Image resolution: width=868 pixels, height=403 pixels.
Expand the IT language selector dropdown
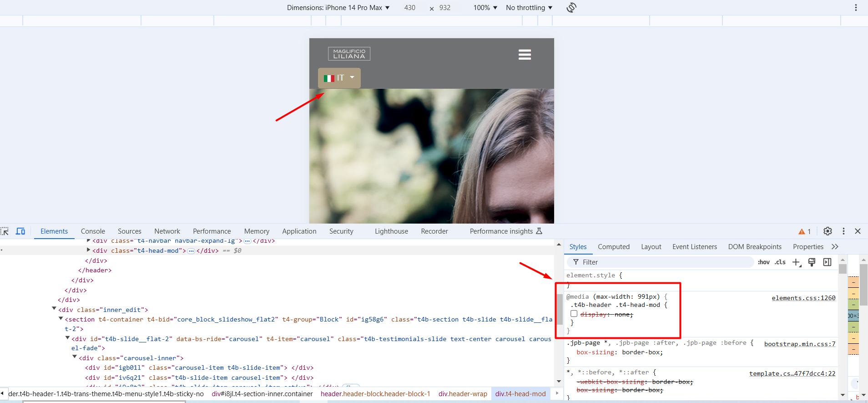pyautogui.click(x=339, y=78)
